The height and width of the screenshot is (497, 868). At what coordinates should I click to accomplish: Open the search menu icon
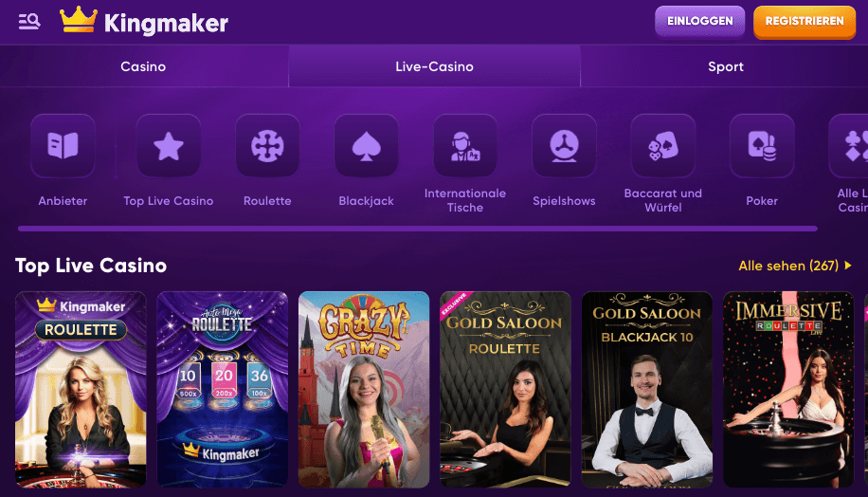28,22
